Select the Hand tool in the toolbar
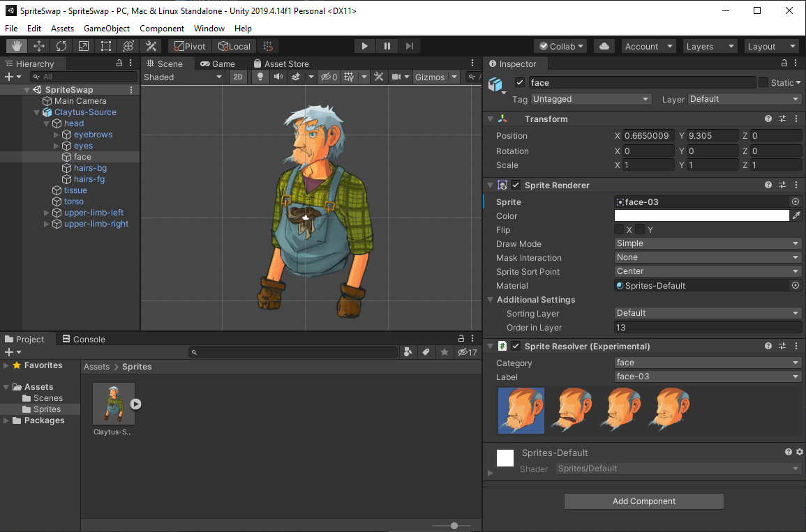The width and height of the screenshot is (806, 532). click(x=16, y=45)
